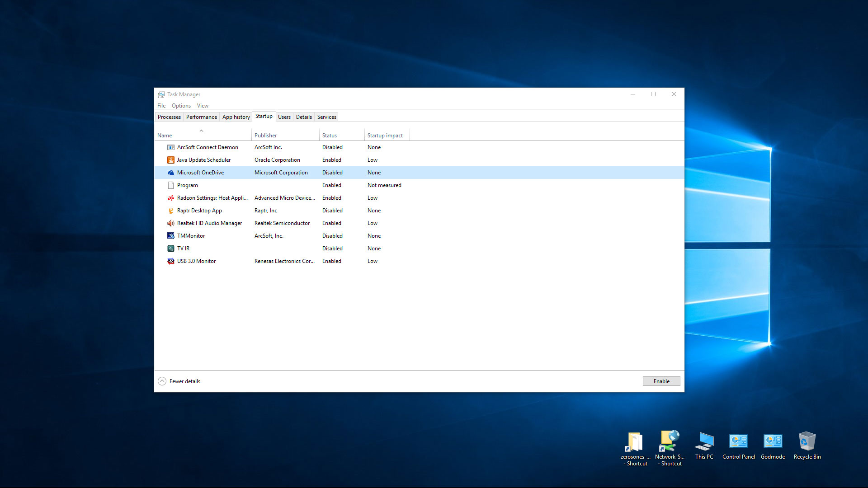Image resolution: width=868 pixels, height=488 pixels.
Task: Switch to the App history tab
Action: [x=236, y=117]
